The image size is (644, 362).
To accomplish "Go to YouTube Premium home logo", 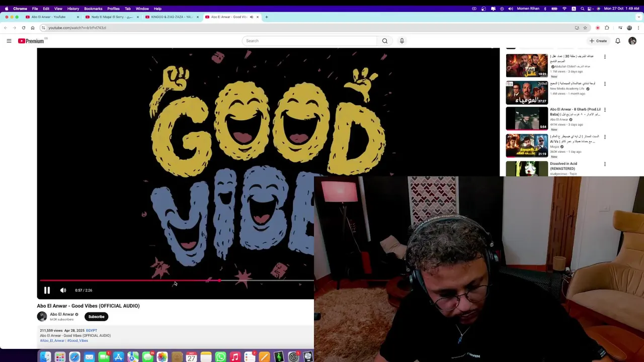I will tap(31, 41).
